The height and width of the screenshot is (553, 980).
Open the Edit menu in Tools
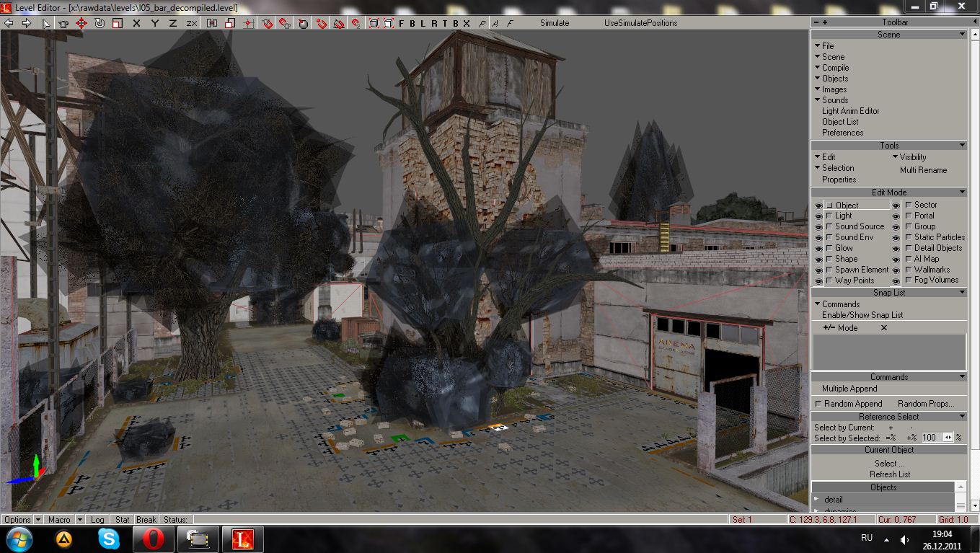pos(825,157)
